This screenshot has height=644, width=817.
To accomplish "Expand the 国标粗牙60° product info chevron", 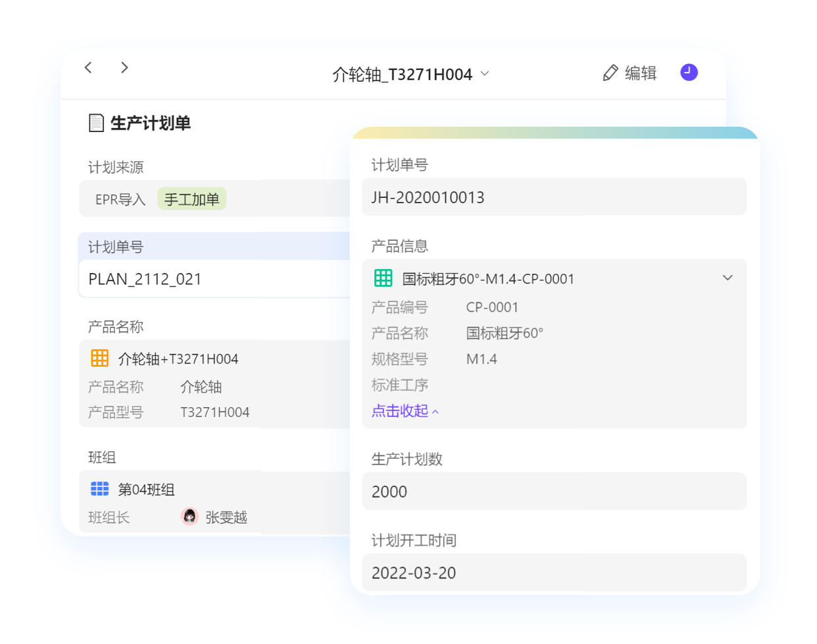I will click(727, 278).
